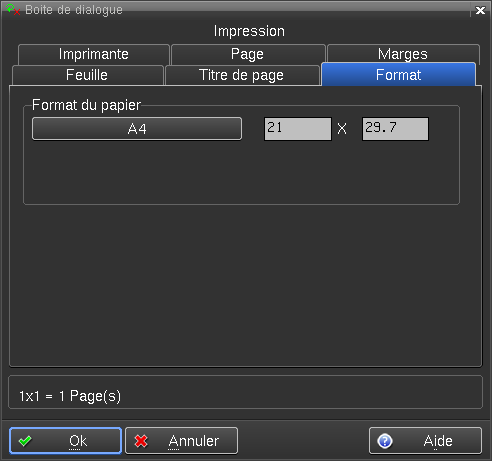Click the green checkmark icon on Ok
Image resolution: width=492 pixels, height=461 pixels.
click(25, 441)
